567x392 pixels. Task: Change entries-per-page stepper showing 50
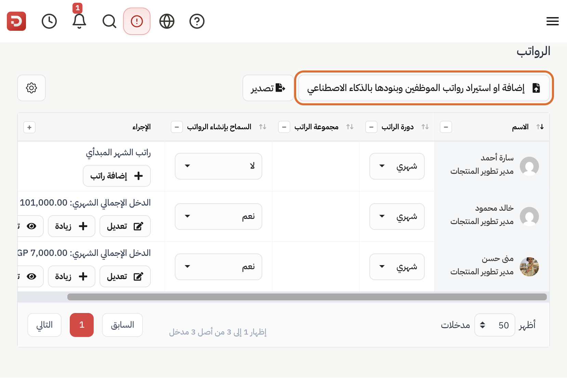(x=495, y=325)
